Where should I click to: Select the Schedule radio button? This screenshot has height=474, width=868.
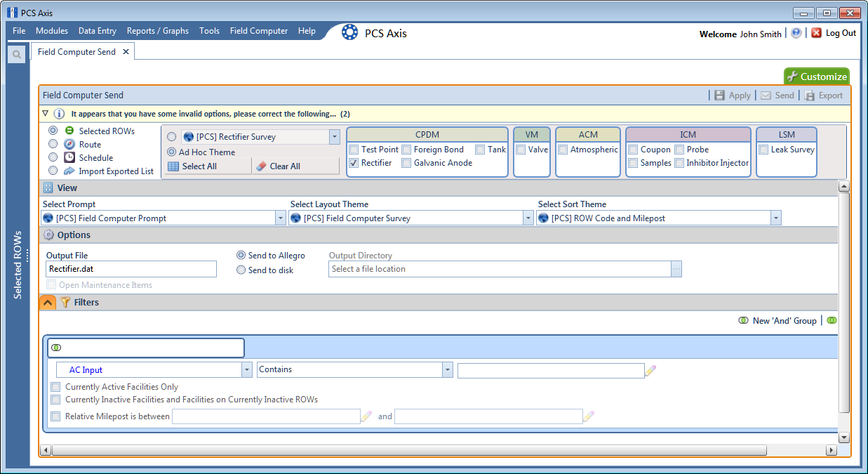(x=53, y=157)
